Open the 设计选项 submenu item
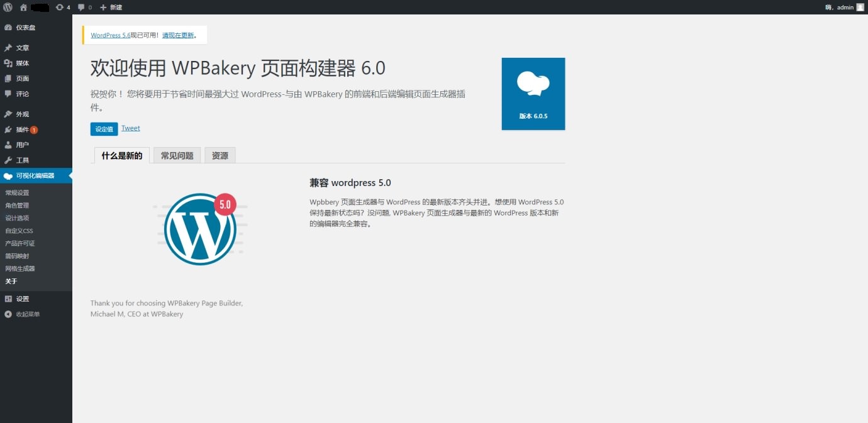The width and height of the screenshot is (868, 423). [18, 218]
